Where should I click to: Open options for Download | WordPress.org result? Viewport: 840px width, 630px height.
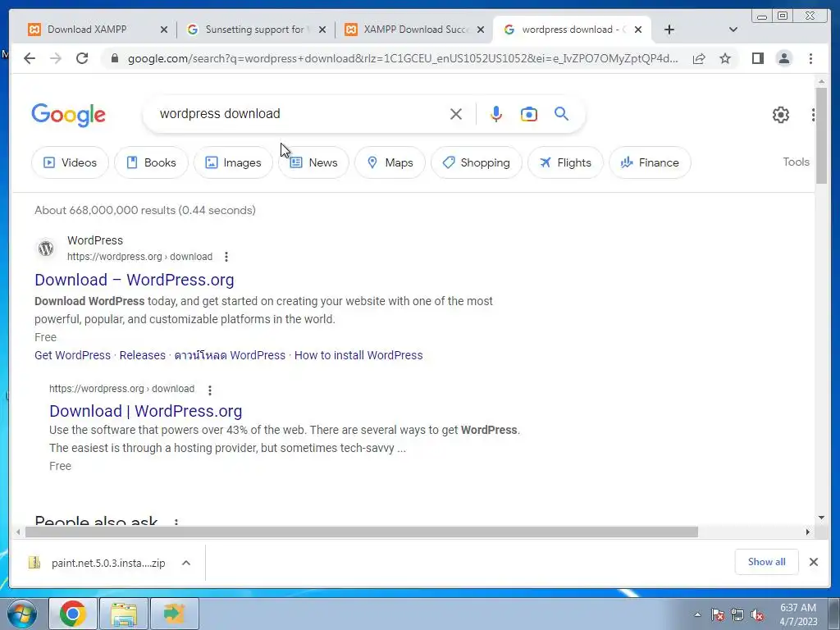210,390
